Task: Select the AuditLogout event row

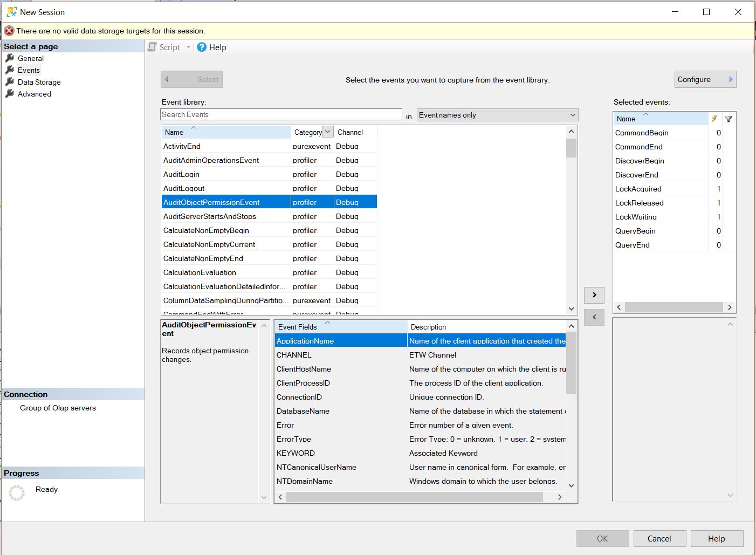Action: (269, 188)
